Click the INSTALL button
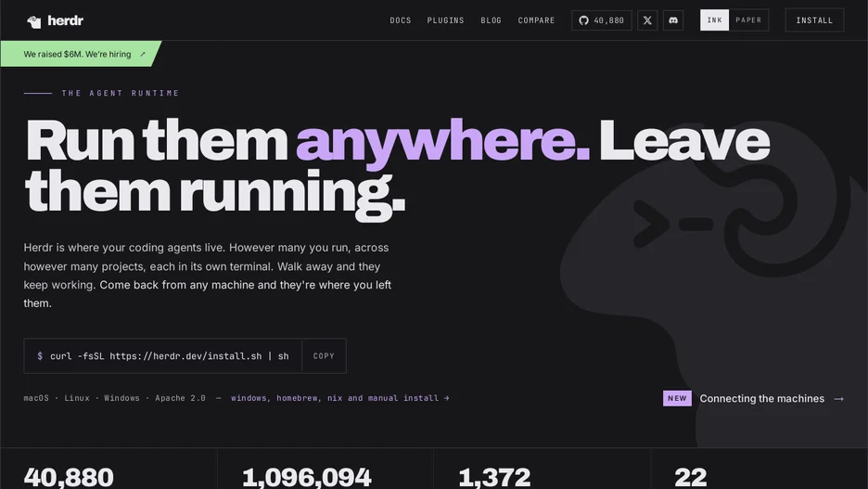The width and height of the screenshot is (868, 489). click(x=814, y=20)
